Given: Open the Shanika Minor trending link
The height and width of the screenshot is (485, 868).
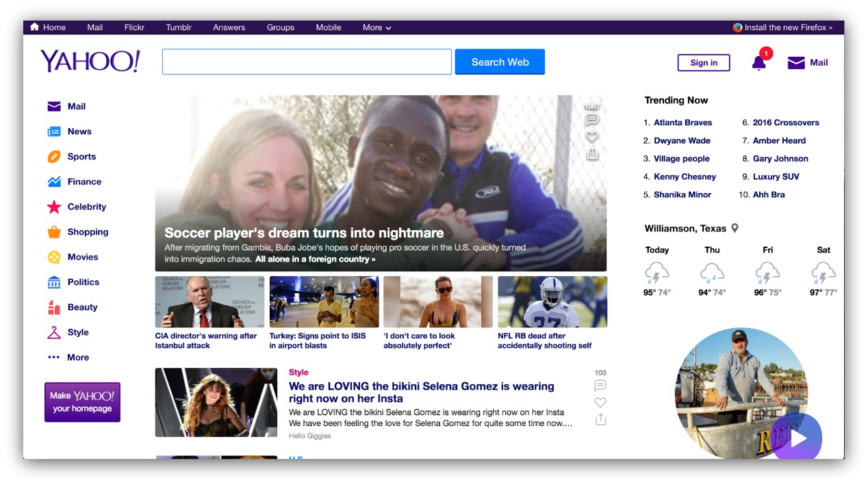Looking at the screenshot, I should [x=682, y=195].
